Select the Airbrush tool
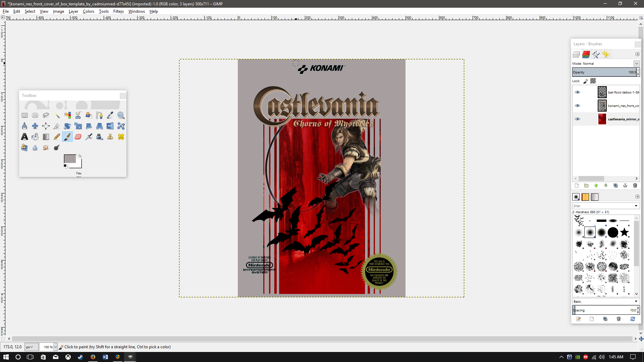 tap(89, 137)
